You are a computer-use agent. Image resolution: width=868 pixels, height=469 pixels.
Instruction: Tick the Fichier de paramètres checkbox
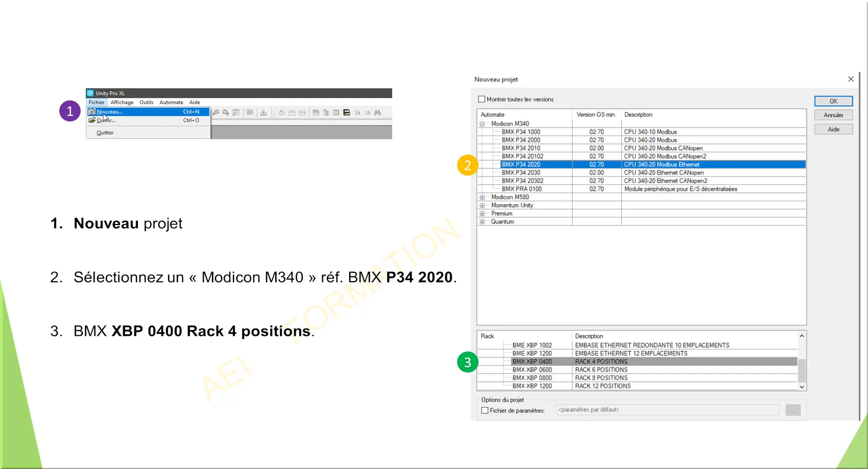[485, 410]
